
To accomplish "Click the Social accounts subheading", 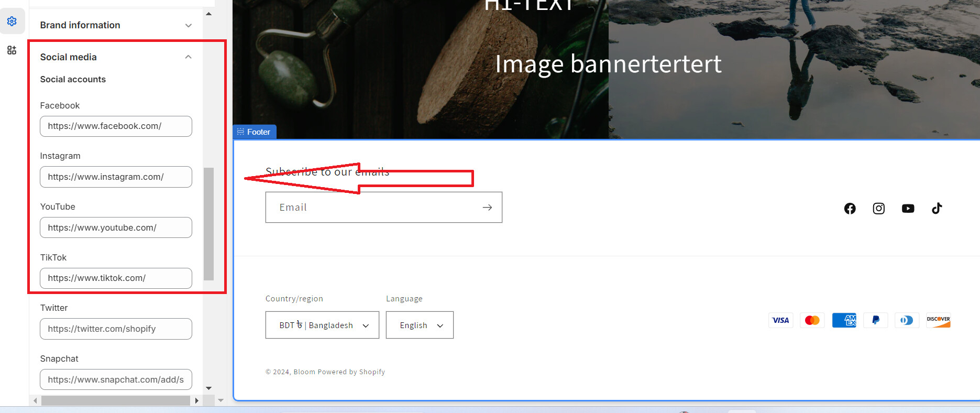I will pyautogui.click(x=73, y=80).
